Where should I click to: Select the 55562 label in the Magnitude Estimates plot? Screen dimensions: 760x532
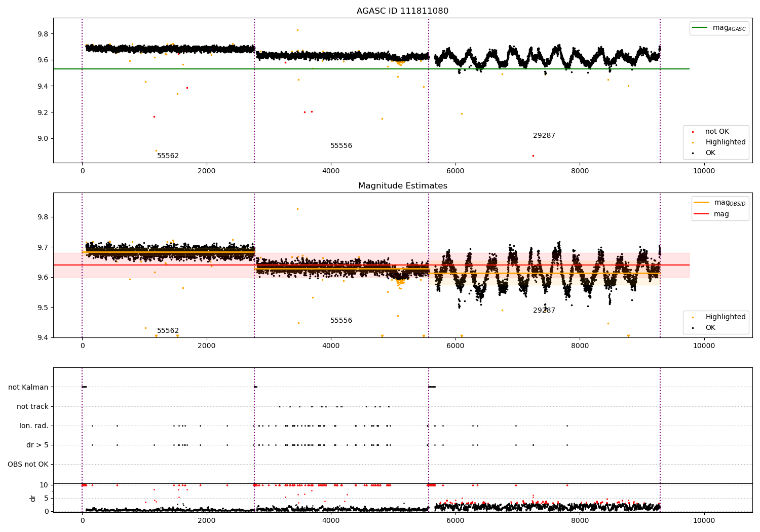point(168,331)
